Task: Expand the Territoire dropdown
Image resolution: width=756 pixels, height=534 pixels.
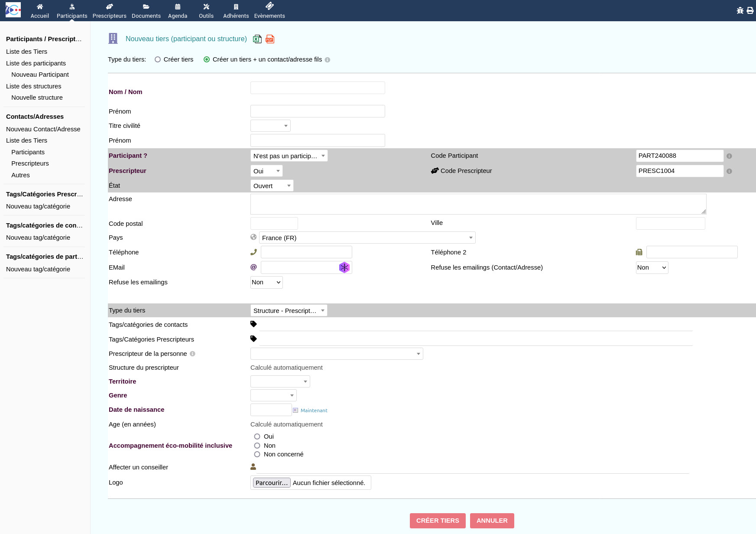Action: [280, 381]
